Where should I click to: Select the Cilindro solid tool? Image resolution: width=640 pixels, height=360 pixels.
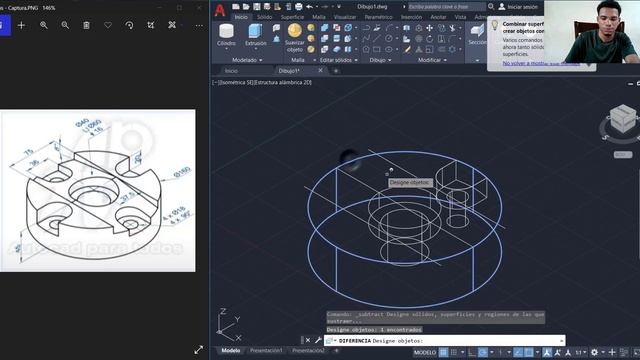[226, 34]
